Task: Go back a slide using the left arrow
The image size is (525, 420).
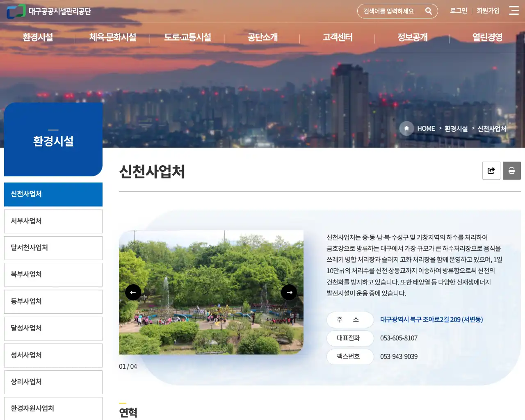Action: pos(133,292)
